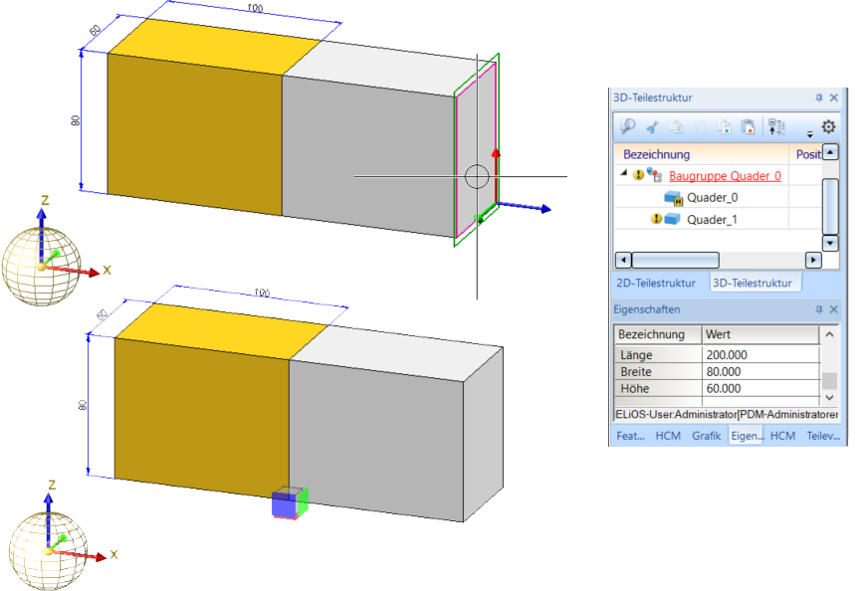The image size is (868, 591).
Task: Click the tree's vertical scroll-up arrow
Action: tap(830, 151)
